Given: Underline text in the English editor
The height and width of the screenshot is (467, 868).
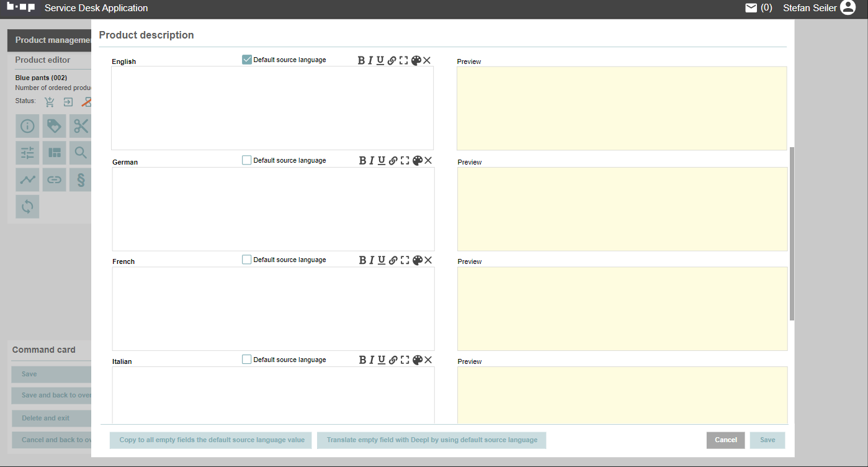Looking at the screenshot, I should (x=380, y=60).
